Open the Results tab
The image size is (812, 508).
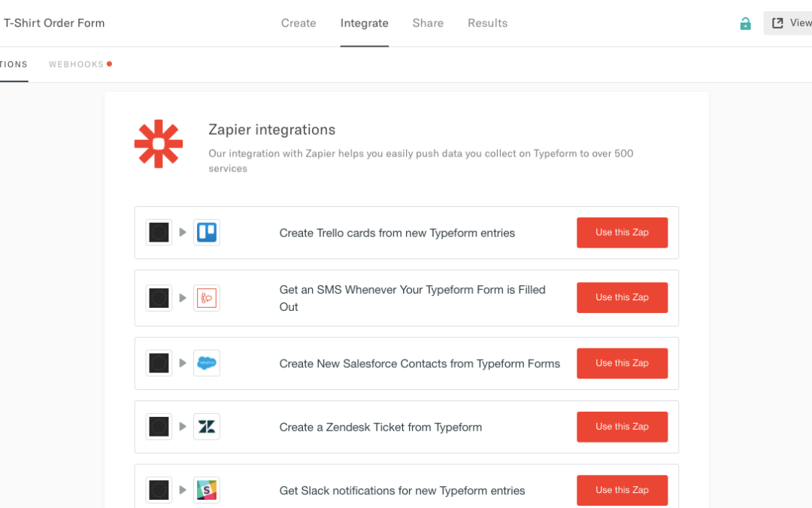click(487, 23)
